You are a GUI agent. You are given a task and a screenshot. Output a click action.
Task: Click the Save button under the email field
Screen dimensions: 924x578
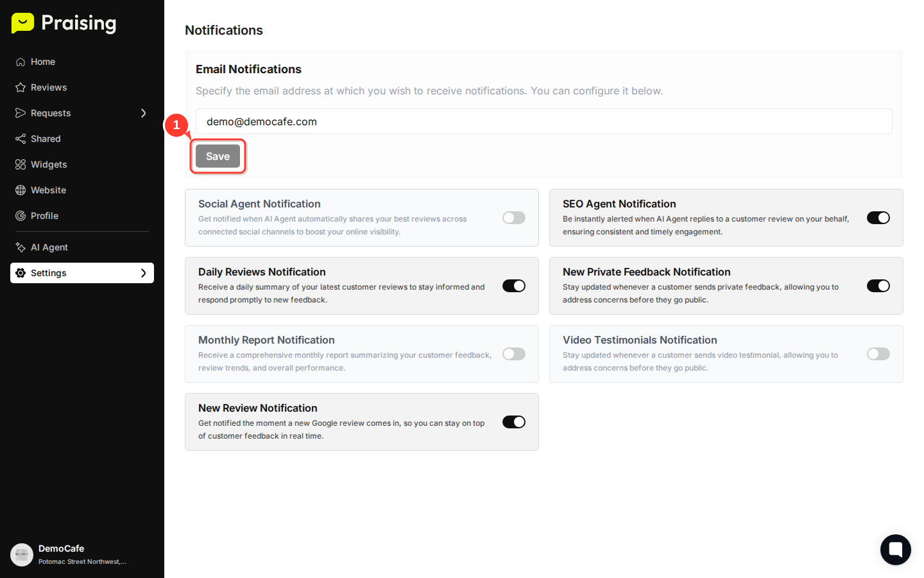[x=218, y=156]
